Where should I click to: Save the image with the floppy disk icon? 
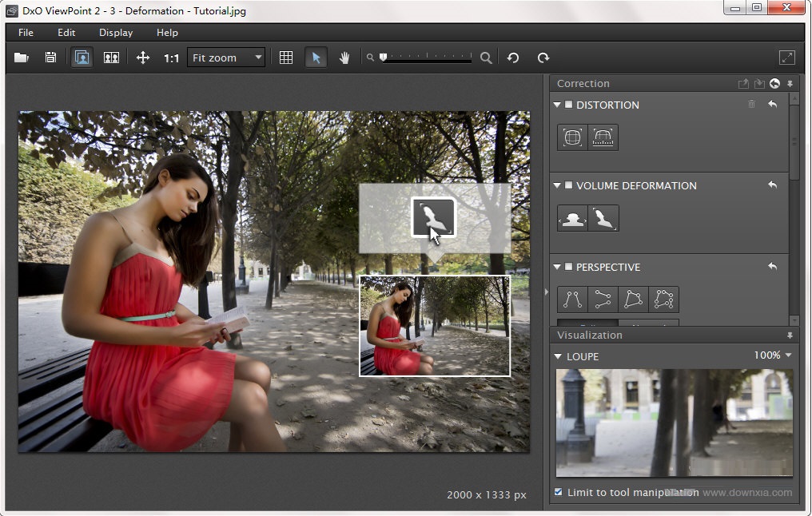tap(50, 58)
